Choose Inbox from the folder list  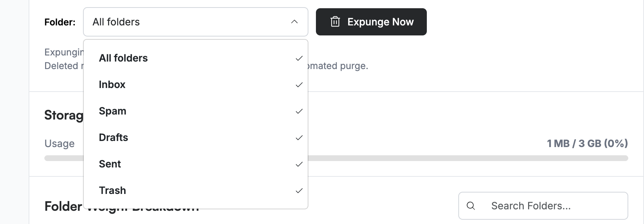(x=196, y=84)
